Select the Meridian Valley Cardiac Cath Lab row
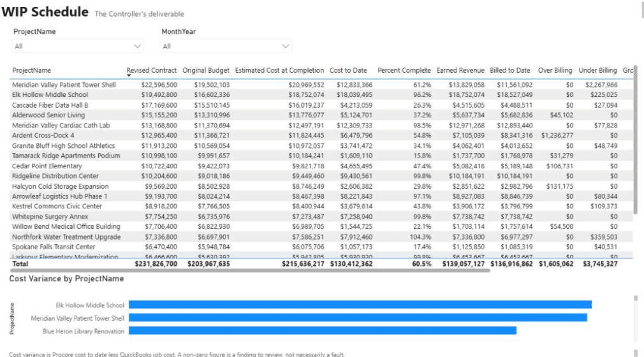 320,126
